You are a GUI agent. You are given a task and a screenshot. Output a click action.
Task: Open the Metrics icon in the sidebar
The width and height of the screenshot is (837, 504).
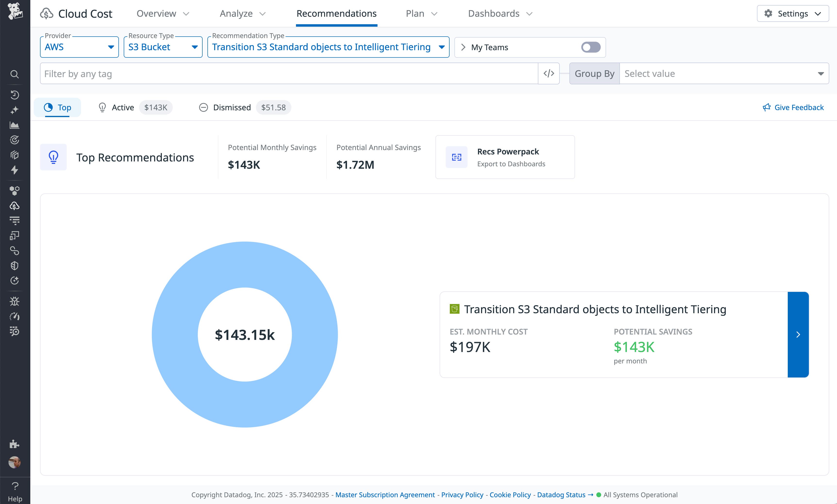tap(14, 125)
